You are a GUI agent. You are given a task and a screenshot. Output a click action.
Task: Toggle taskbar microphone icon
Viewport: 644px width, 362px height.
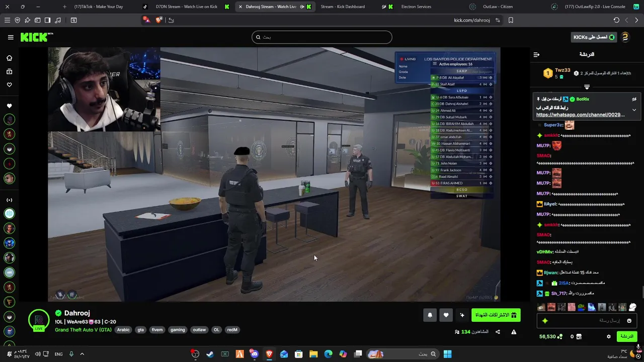click(x=71, y=354)
